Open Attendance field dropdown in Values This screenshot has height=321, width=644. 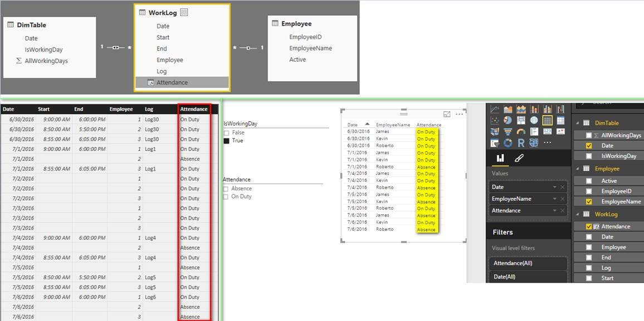coord(554,211)
